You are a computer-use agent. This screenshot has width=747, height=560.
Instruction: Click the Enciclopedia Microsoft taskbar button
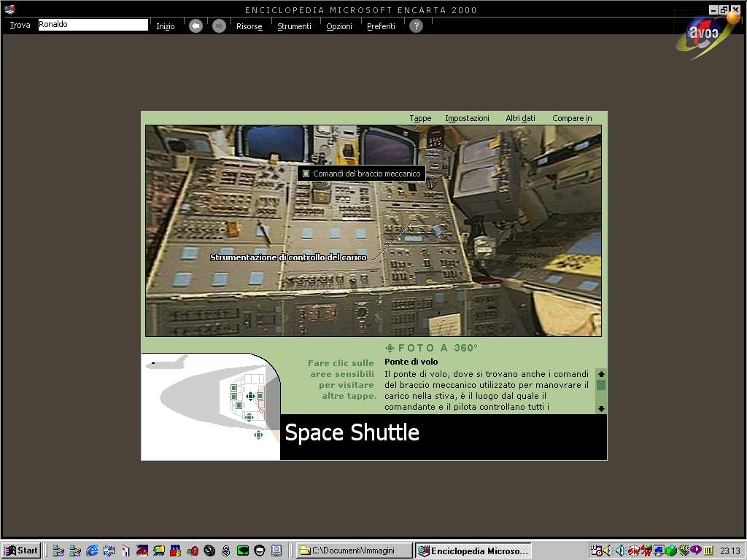pyautogui.click(x=473, y=551)
